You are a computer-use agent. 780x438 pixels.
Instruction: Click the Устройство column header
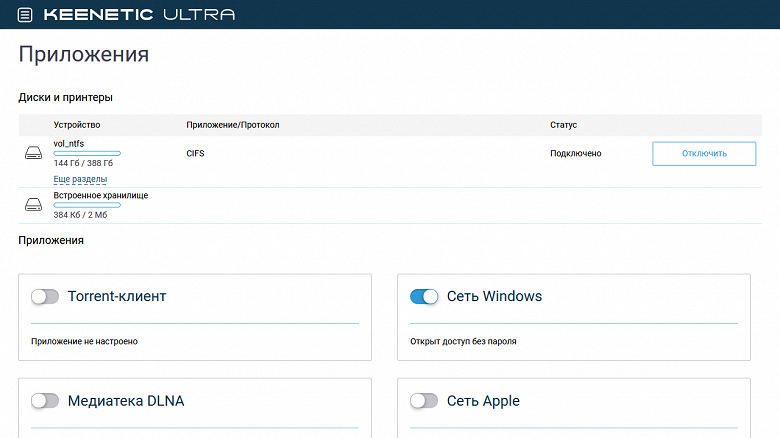pyautogui.click(x=77, y=125)
